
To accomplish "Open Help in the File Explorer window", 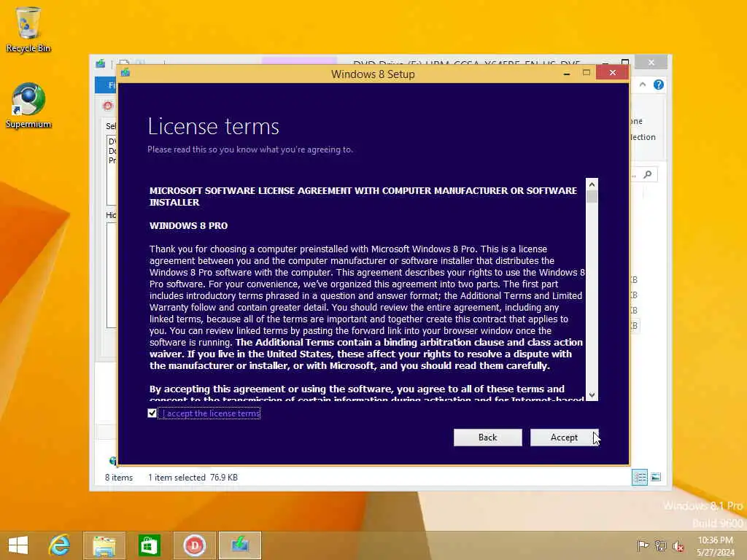I will (659, 85).
